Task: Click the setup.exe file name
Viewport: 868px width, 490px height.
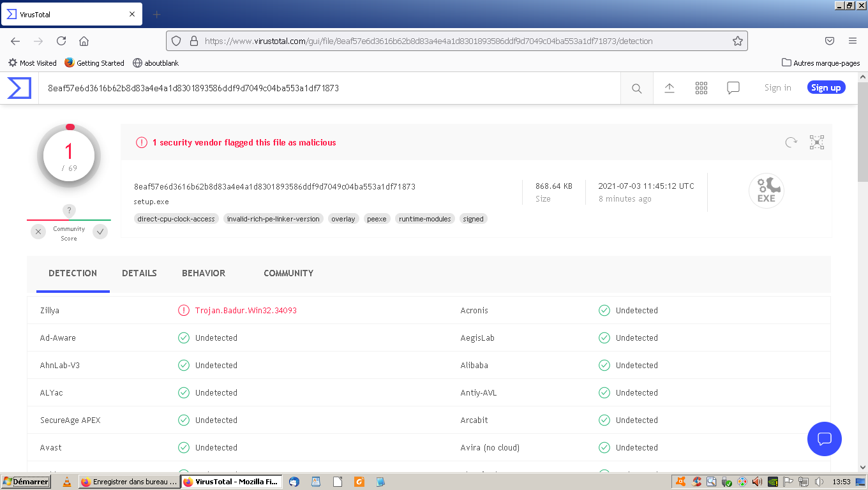Action: [151, 202]
